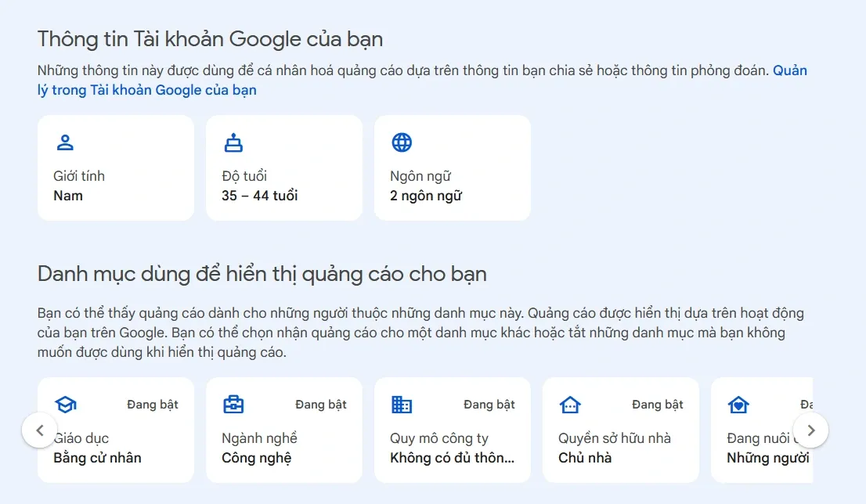Image resolution: width=866 pixels, height=504 pixels.
Task: Open the Ngôn ngữ 2 ngôn ngữ card
Action: click(453, 167)
